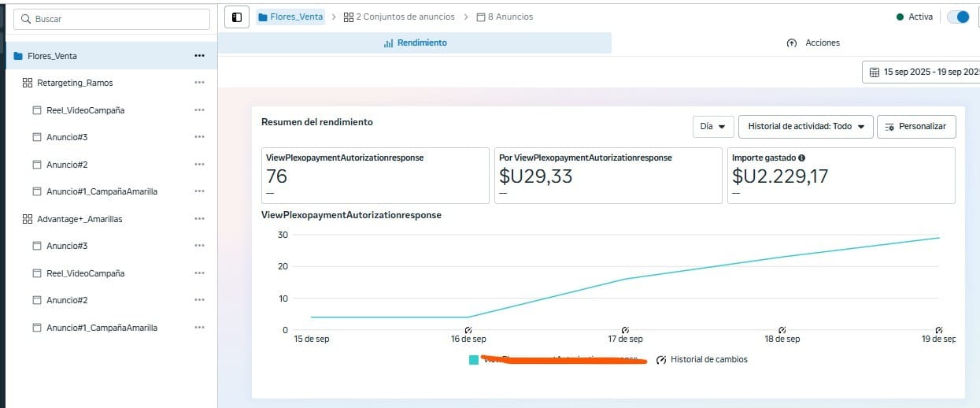
Task: Click change history marker at 17 de sep
Action: 624,330
